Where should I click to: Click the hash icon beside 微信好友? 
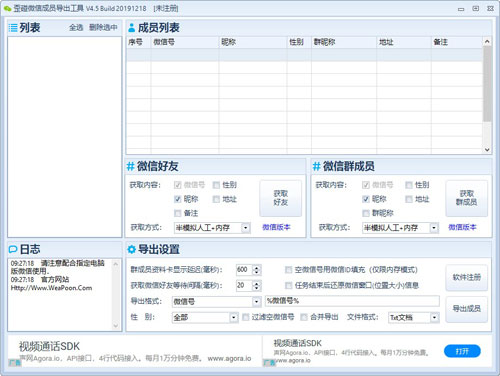130,166
